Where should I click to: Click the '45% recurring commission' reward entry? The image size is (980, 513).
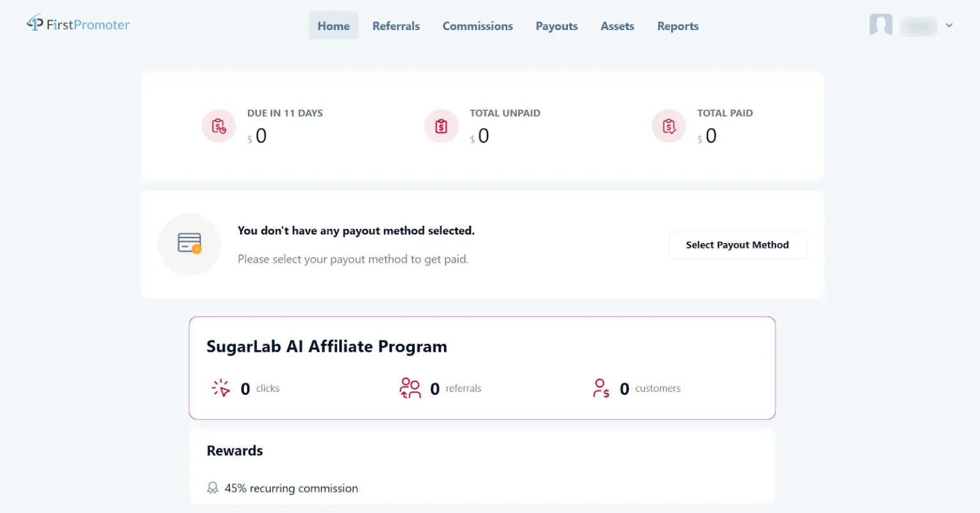point(291,487)
